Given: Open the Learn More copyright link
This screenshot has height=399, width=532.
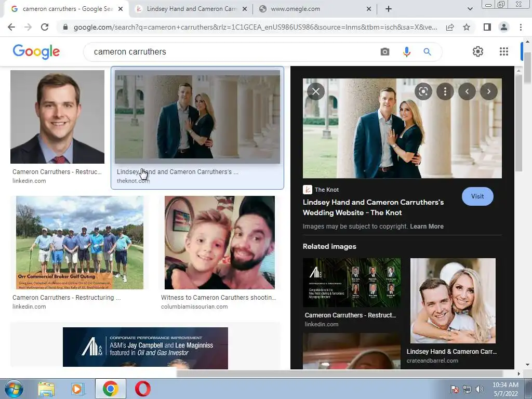Looking at the screenshot, I should click(x=427, y=227).
